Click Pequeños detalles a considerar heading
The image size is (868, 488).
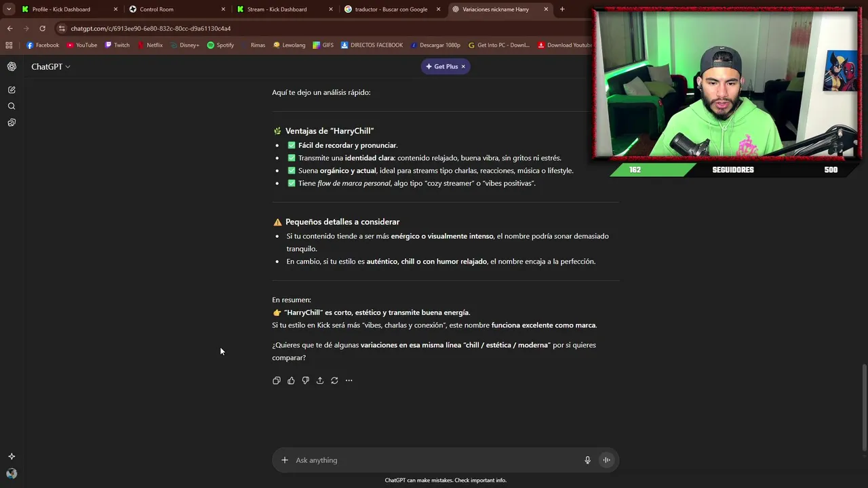click(342, 222)
